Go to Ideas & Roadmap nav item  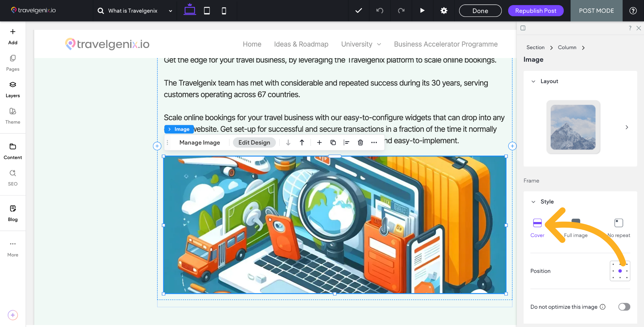click(x=301, y=44)
